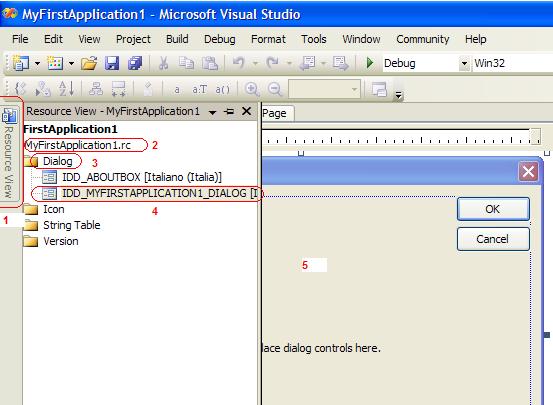This screenshot has width=553, height=405.
Task: Click the Cut scissors icon
Action: pyautogui.click(x=163, y=64)
